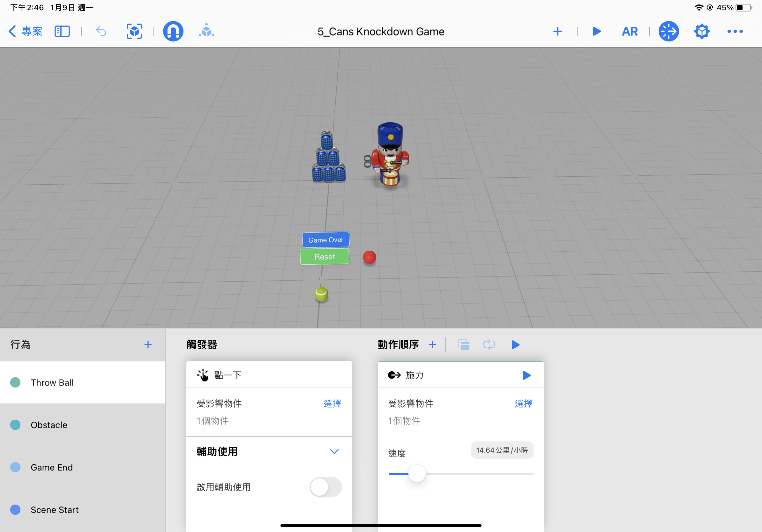Tap the undo arrow in the toolbar
Image resolution: width=762 pixels, height=532 pixels.
[x=101, y=31]
